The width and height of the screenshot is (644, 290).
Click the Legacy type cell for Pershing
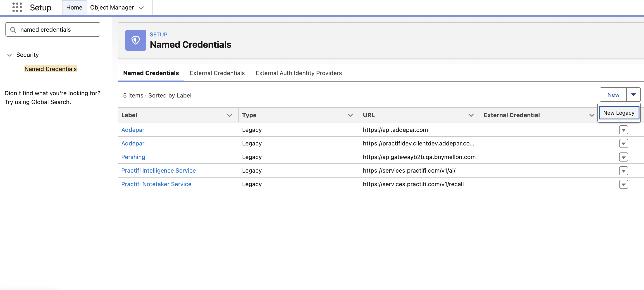pyautogui.click(x=252, y=157)
